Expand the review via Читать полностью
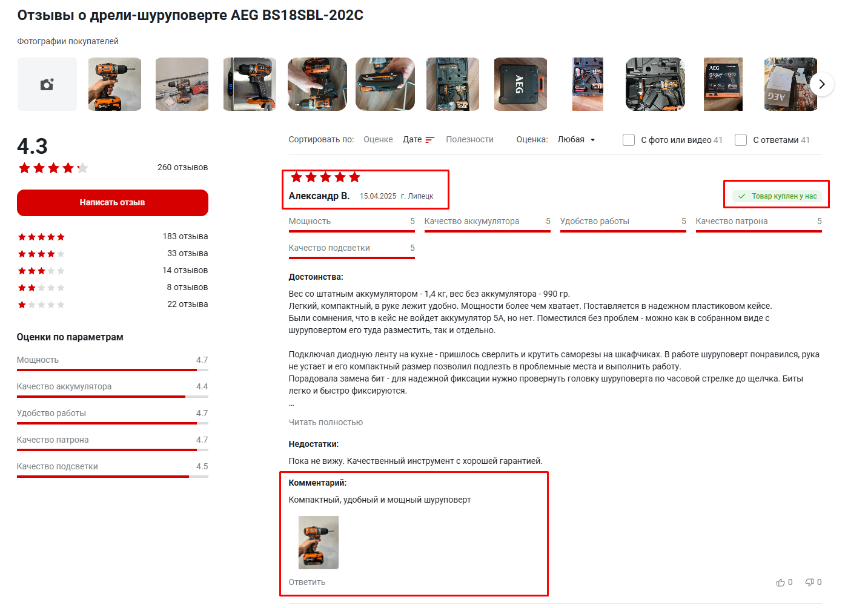868x608 pixels. point(326,422)
